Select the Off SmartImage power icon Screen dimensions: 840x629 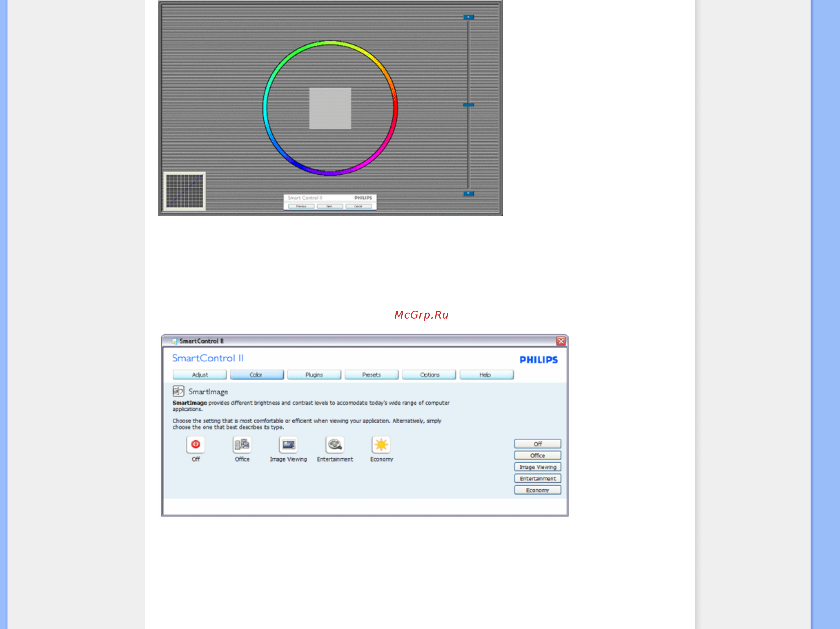click(195, 444)
